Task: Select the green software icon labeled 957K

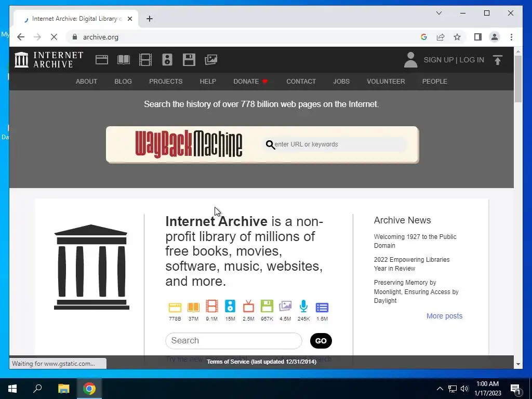Action: click(267, 306)
